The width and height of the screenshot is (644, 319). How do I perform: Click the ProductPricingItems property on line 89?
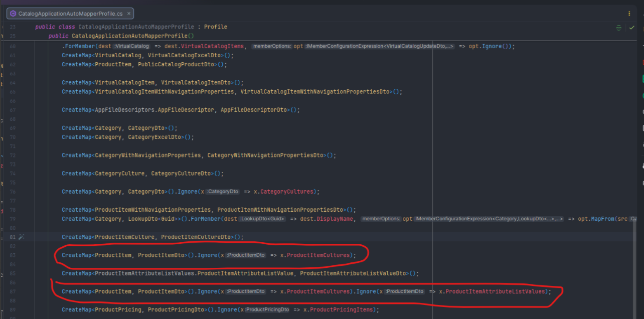[x=341, y=309]
